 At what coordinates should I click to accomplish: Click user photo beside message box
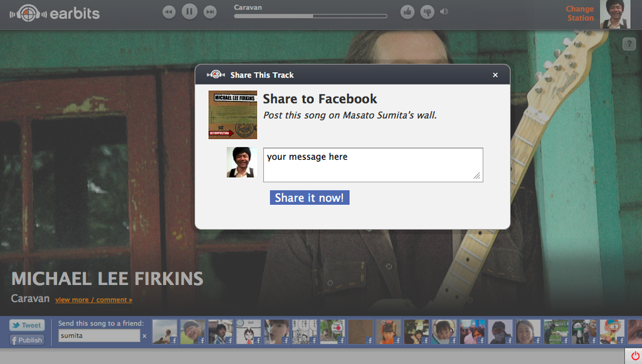click(x=241, y=162)
